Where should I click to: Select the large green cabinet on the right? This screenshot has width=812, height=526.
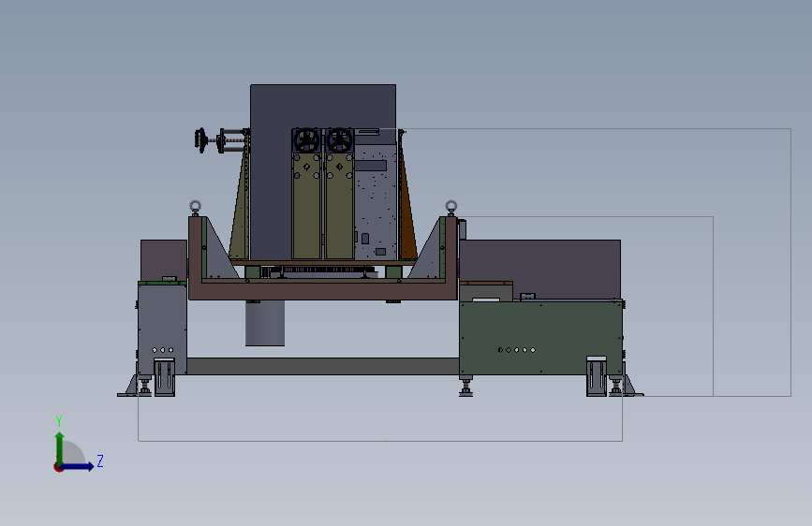540,337
